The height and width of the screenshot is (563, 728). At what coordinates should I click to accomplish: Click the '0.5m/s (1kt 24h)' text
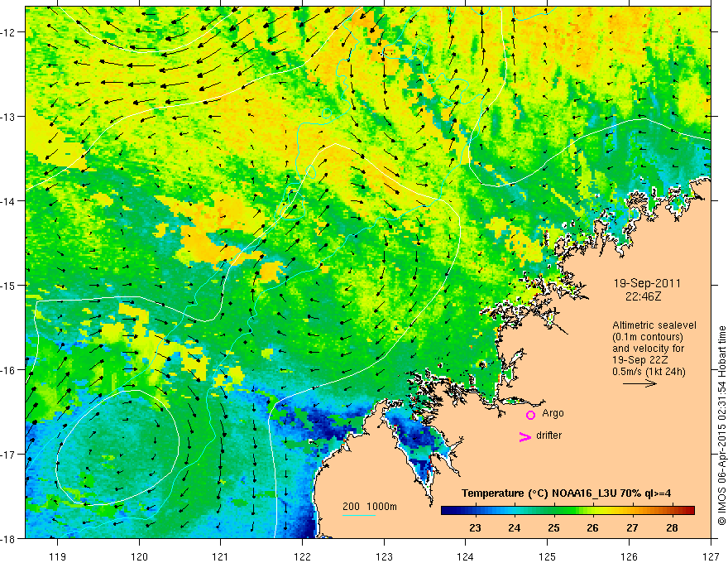tap(649, 372)
